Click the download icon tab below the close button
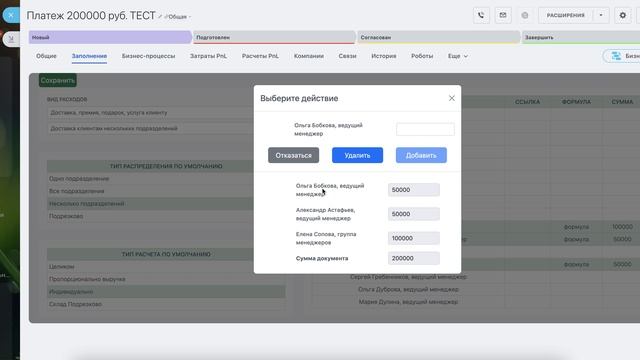 pos(11,39)
